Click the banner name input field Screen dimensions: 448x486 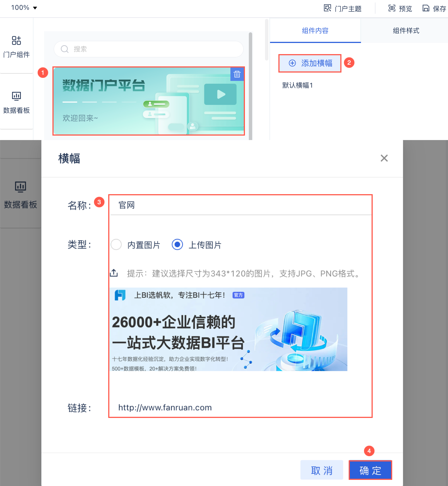point(241,205)
